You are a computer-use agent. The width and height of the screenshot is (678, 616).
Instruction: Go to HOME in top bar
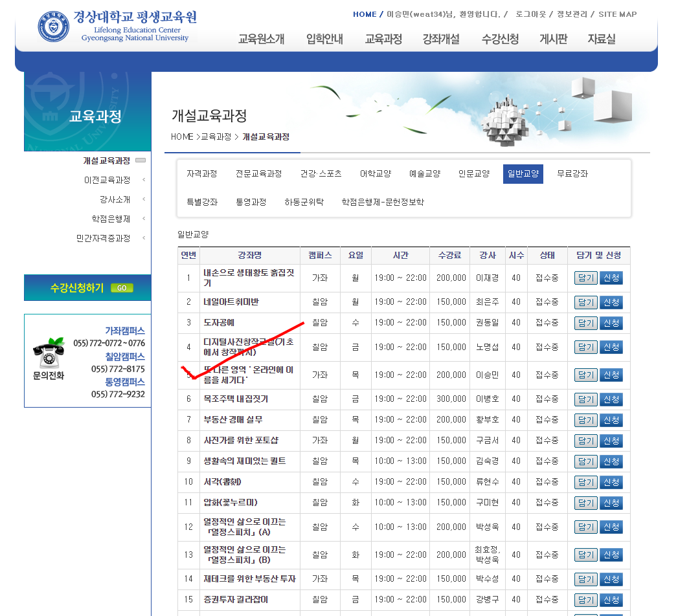365,14
